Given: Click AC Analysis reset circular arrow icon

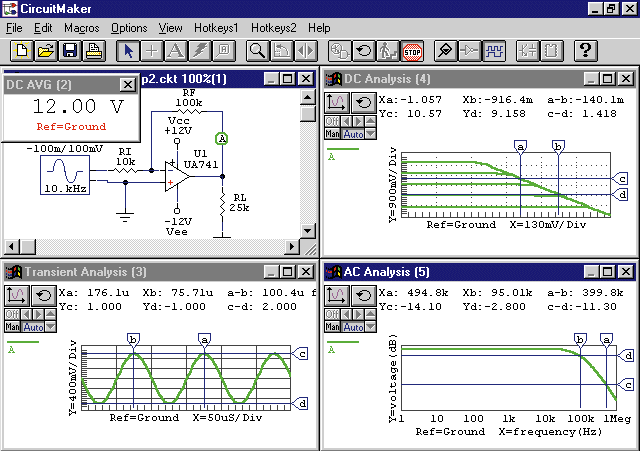Looking at the screenshot, I should (x=363, y=295).
